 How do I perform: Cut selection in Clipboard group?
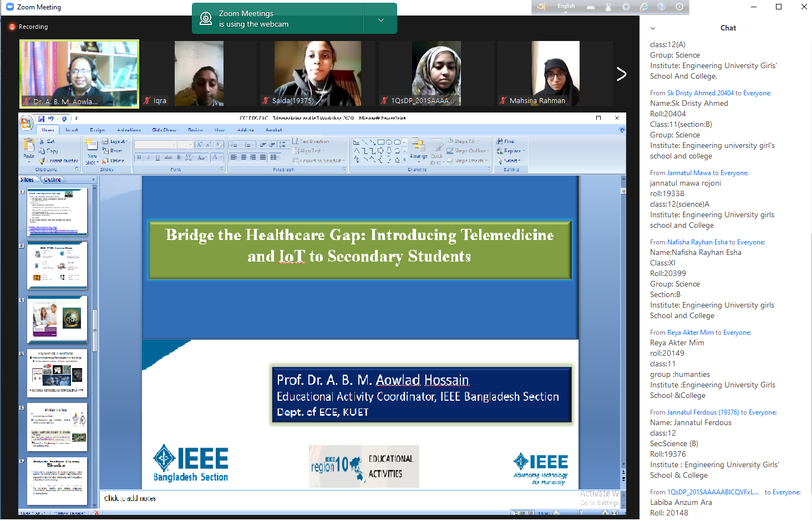pos(47,141)
